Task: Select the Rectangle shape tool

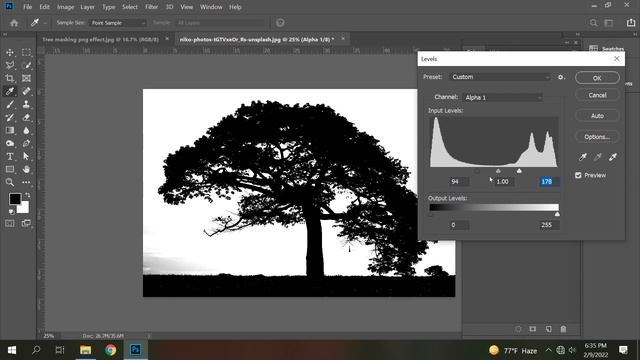Action: coord(10,169)
